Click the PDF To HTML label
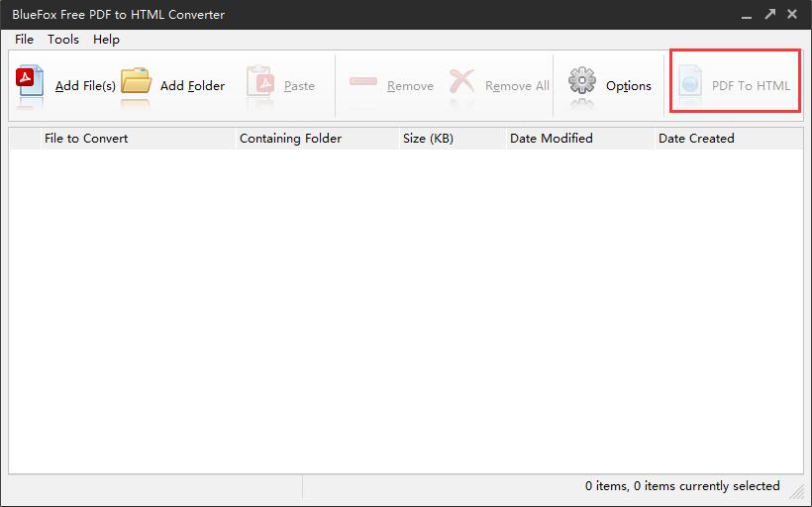812x507 pixels. 751,86
